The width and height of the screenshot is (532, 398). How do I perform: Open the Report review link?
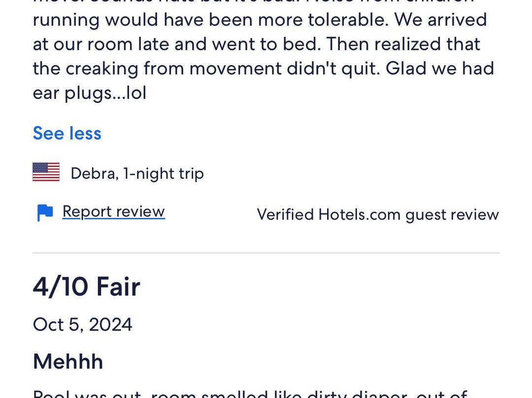click(113, 212)
